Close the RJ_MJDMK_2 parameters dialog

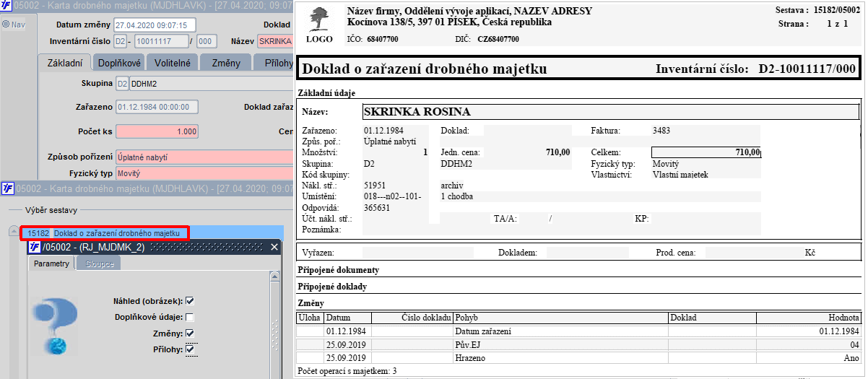(274, 247)
